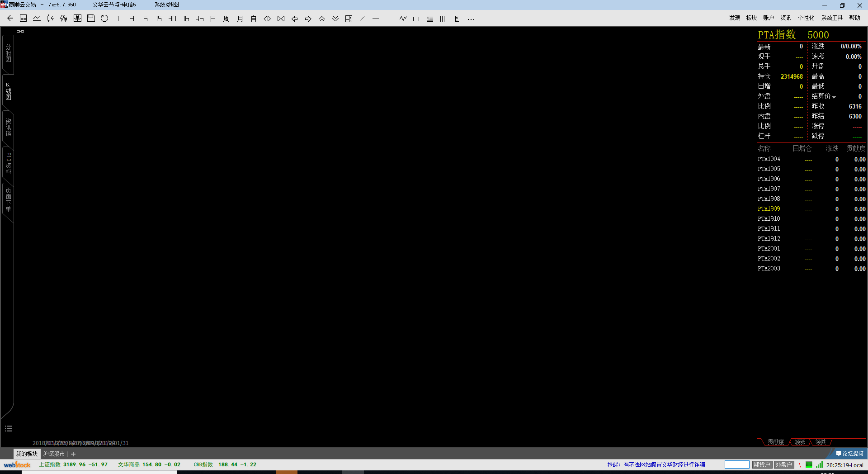The height and width of the screenshot is (474, 868).
Task: Select the 30-minute period button
Action: pyautogui.click(x=172, y=19)
